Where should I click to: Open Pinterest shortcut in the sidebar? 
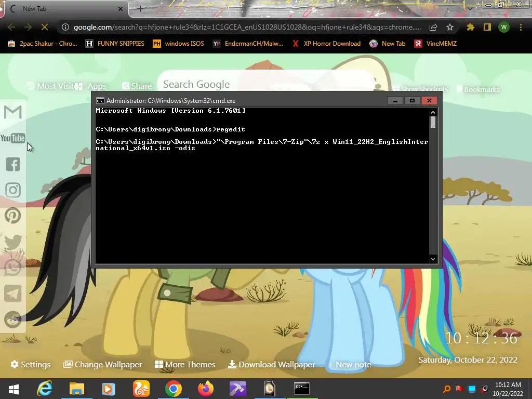tap(13, 216)
